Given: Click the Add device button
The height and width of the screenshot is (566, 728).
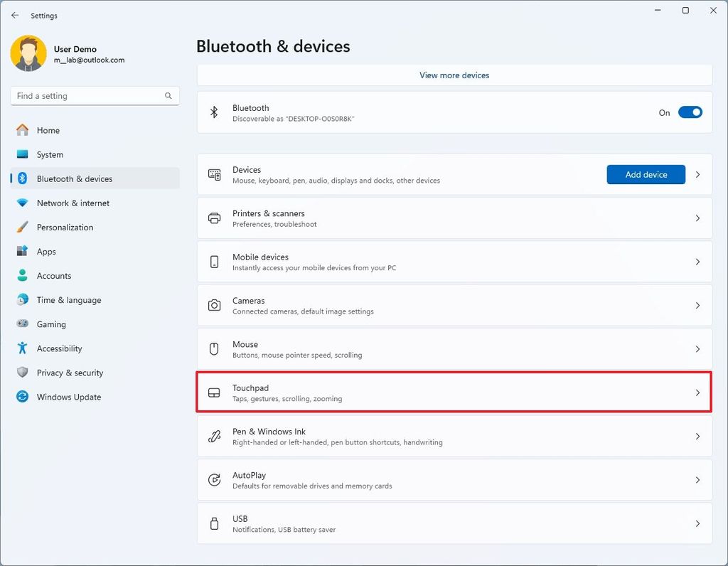Looking at the screenshot, I should (x=646, y=174).
